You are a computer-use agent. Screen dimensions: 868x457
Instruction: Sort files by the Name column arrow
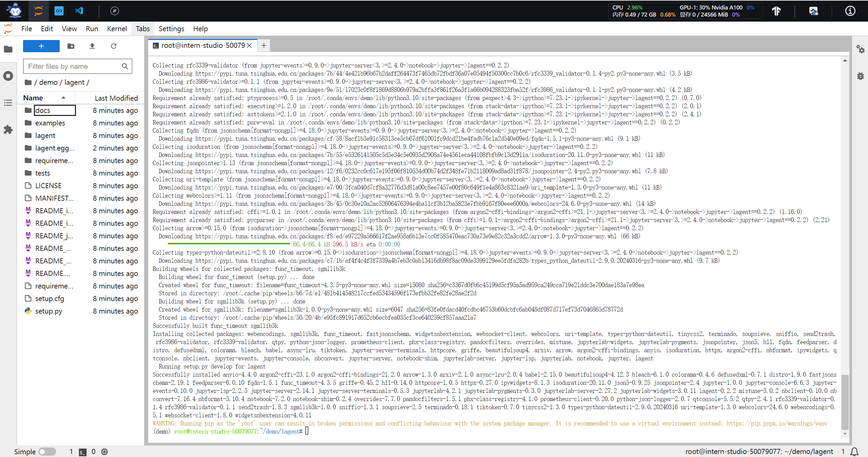pos(63,98)
